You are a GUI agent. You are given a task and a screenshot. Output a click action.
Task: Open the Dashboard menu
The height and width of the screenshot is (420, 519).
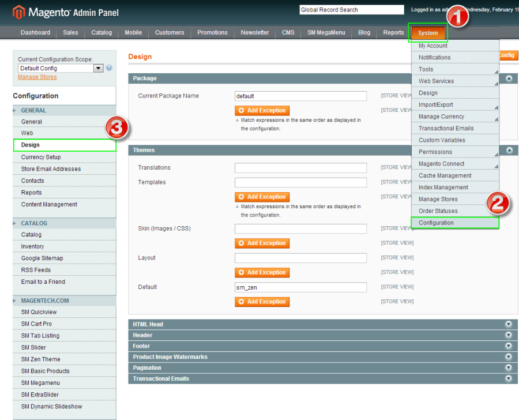(35, 32)
